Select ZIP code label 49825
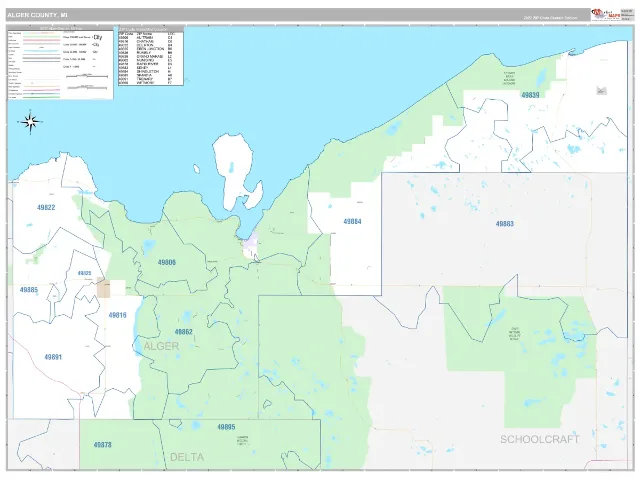 point(84,273)
